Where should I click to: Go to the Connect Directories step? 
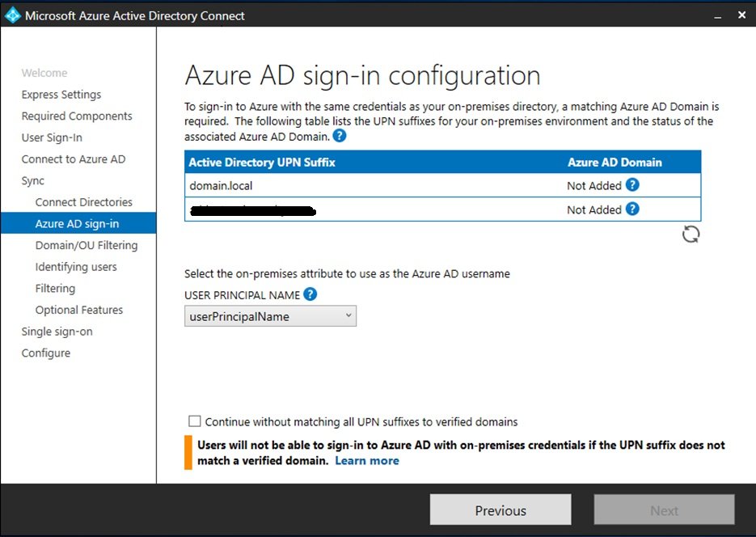(83, 202)
